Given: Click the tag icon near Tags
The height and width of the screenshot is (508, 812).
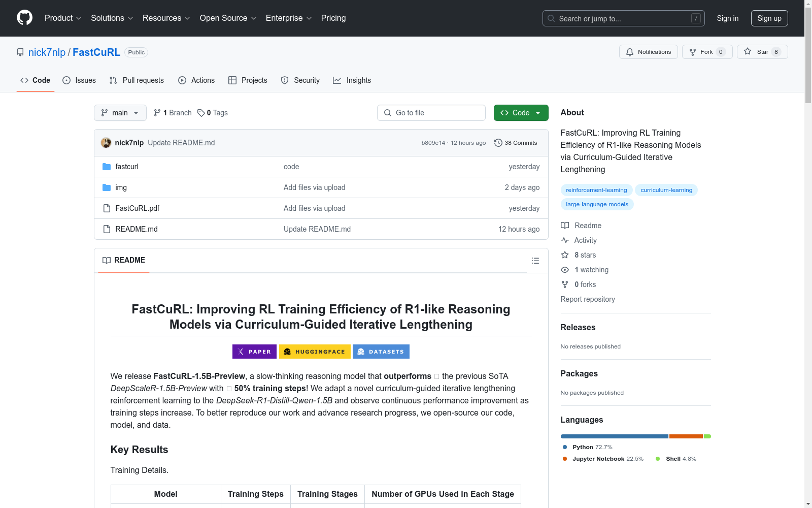Looking at the screenshot, I should click(201, 113).
